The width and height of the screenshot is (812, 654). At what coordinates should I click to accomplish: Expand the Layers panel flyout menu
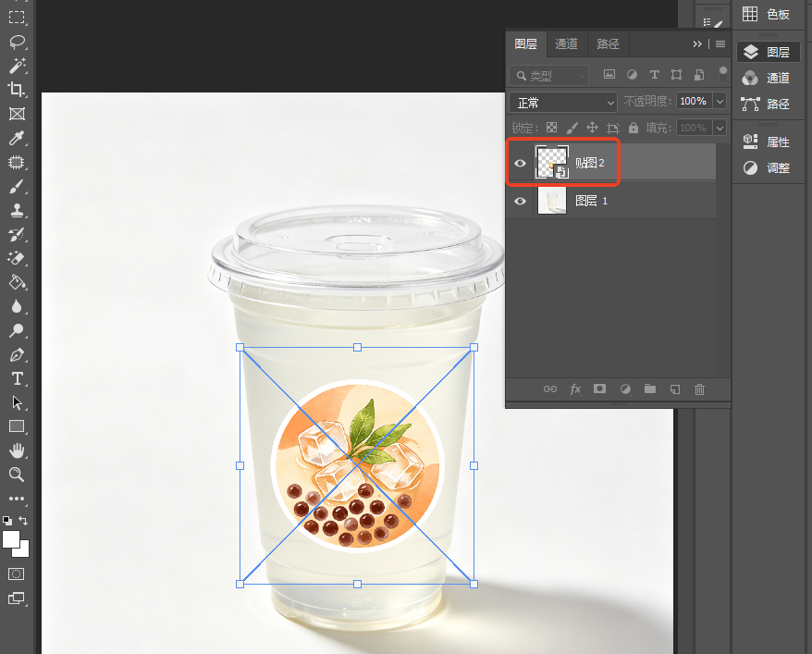(720, 44)
